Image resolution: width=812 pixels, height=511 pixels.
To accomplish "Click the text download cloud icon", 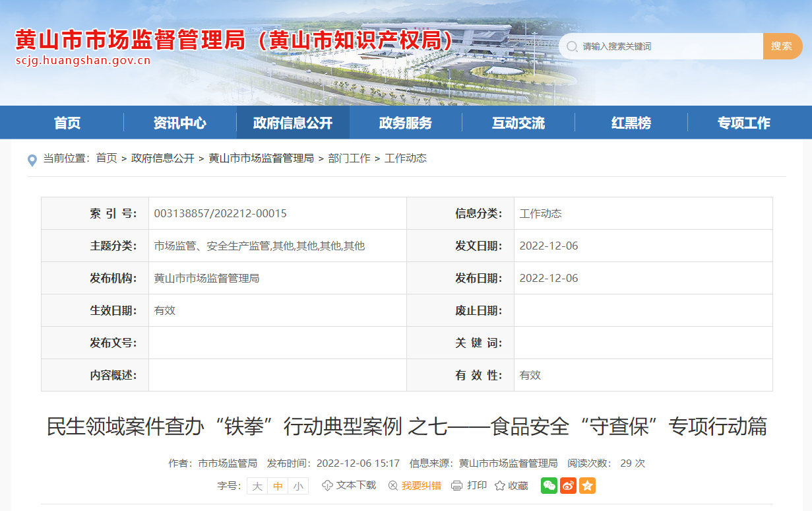I will (327, 485).
